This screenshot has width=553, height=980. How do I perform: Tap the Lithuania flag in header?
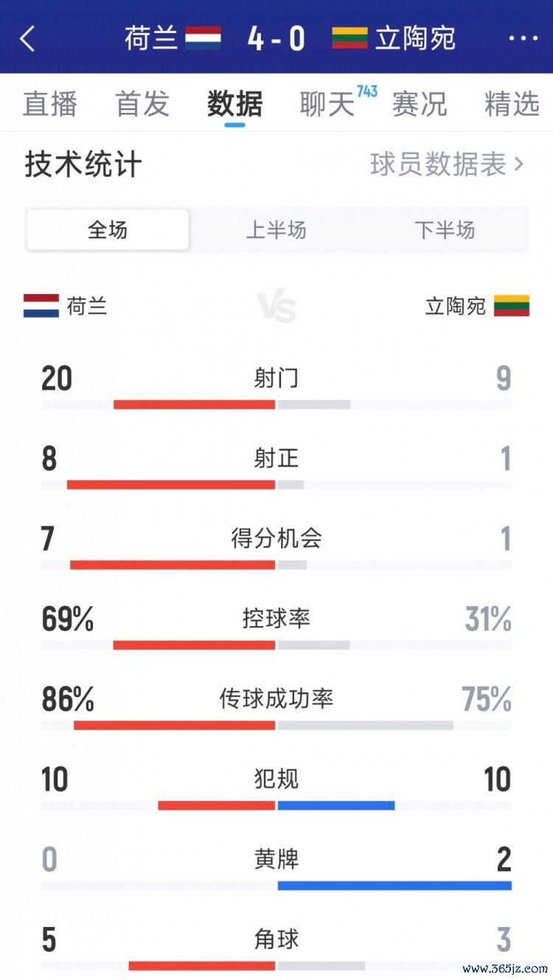click(349, 38)
